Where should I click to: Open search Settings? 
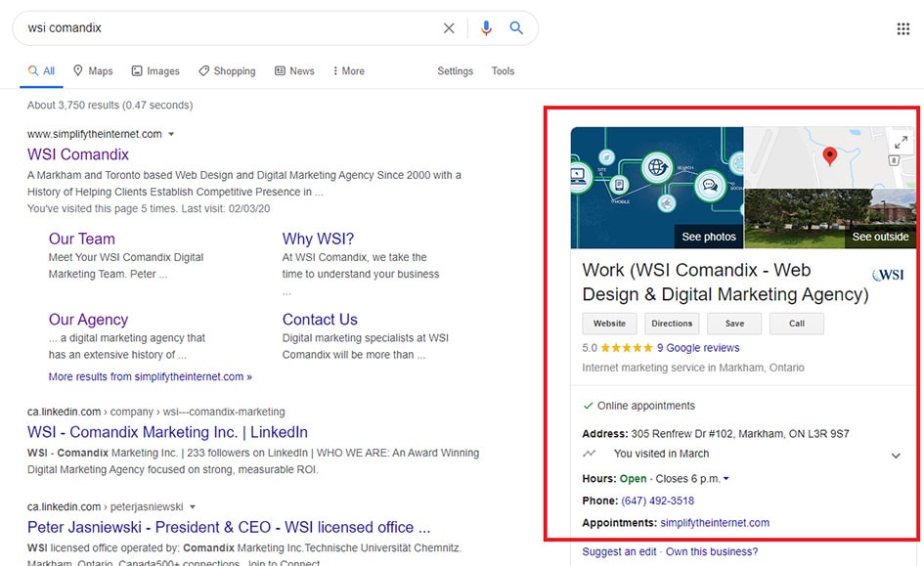coord(455,70)
